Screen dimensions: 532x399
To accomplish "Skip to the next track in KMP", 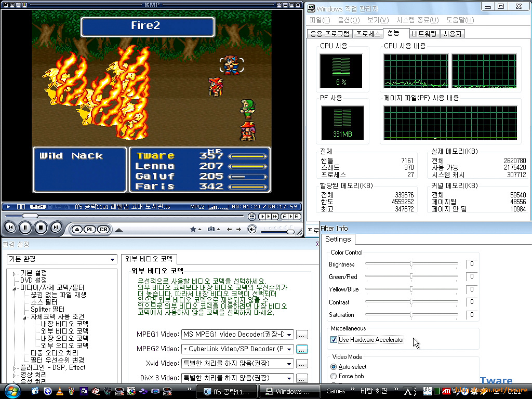I will click(56, 228).
